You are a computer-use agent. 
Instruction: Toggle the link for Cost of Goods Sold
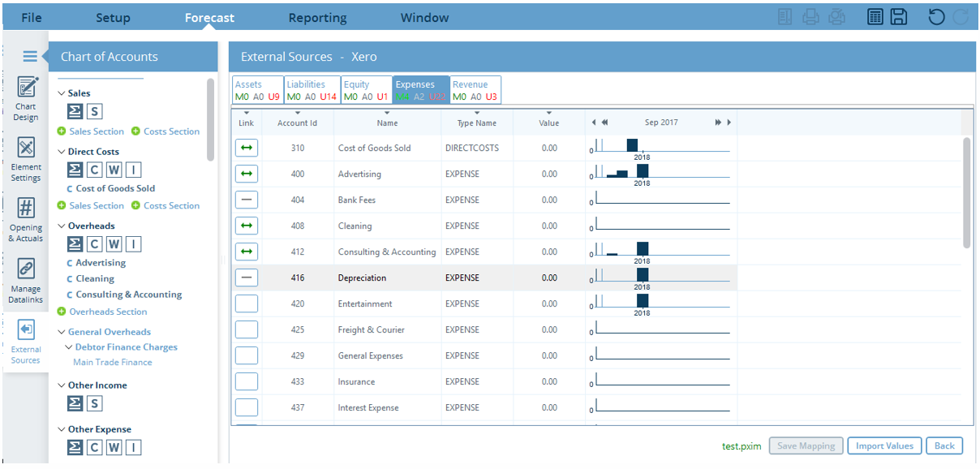click(247, 147)
